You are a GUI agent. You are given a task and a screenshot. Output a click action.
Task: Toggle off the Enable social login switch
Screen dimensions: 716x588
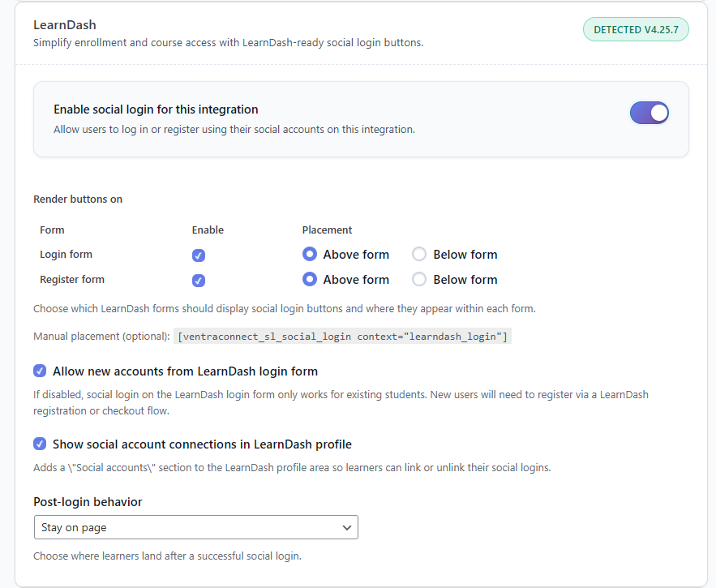649,113
